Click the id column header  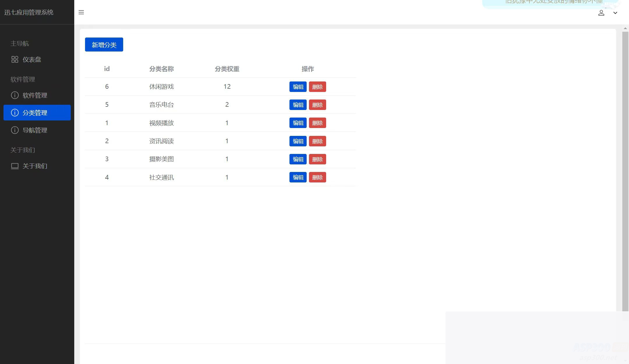click(107, 69)
